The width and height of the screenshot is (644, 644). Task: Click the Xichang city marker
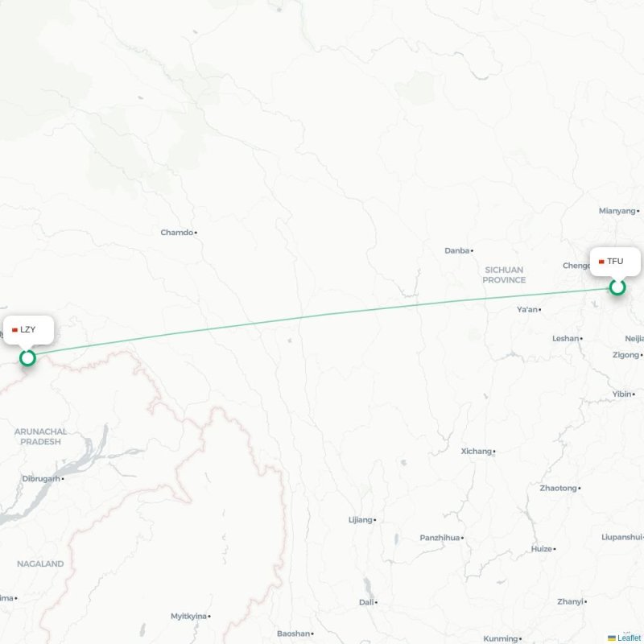pyautogui.click(x=494, y=452)
